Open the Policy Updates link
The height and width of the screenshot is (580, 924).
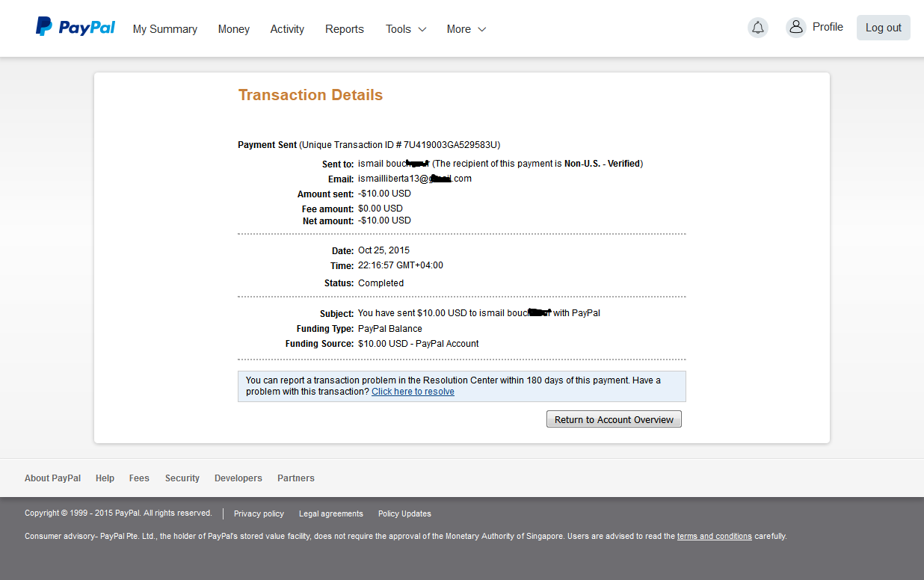[x=404, y=513]
